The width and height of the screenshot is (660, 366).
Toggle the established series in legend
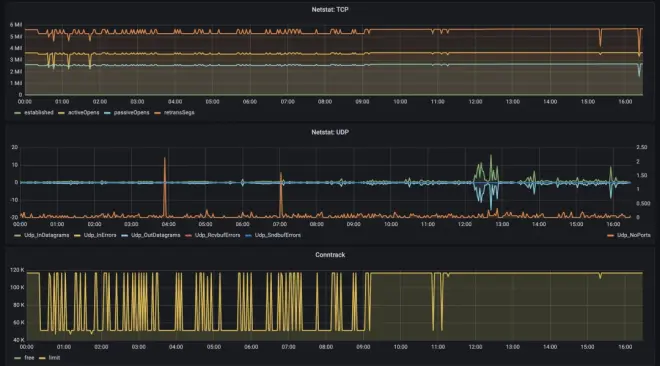pyautogui.click(x=39, y=113)
